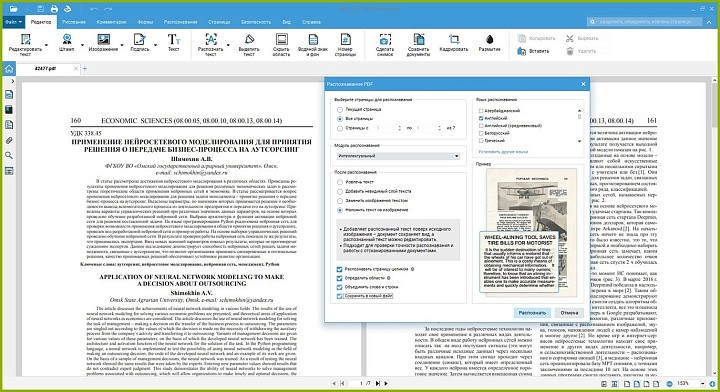Expand the Подпись dropdown arrow
The height and width of the screenshot is (392, 720).
coord(155,45)
